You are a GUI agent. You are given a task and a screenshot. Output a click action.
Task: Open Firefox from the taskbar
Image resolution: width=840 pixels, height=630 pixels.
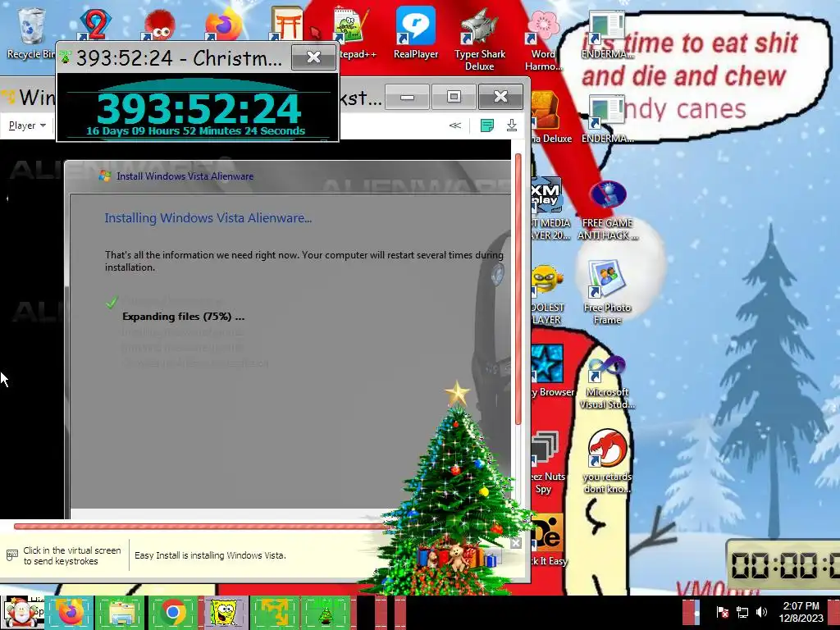tap(69, 613)
